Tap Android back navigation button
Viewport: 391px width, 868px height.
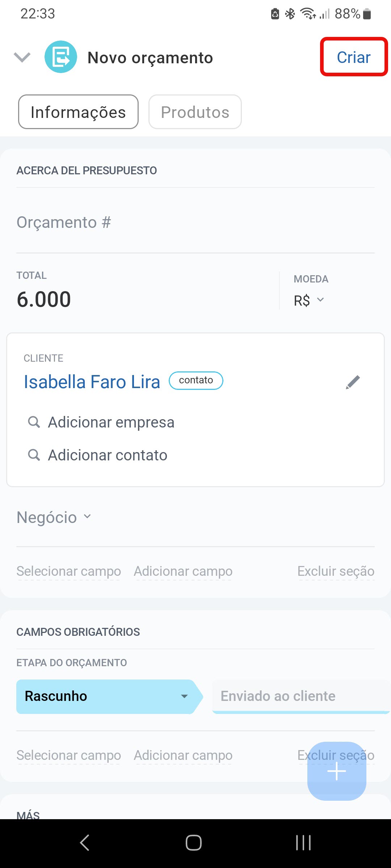click(85, 843)
